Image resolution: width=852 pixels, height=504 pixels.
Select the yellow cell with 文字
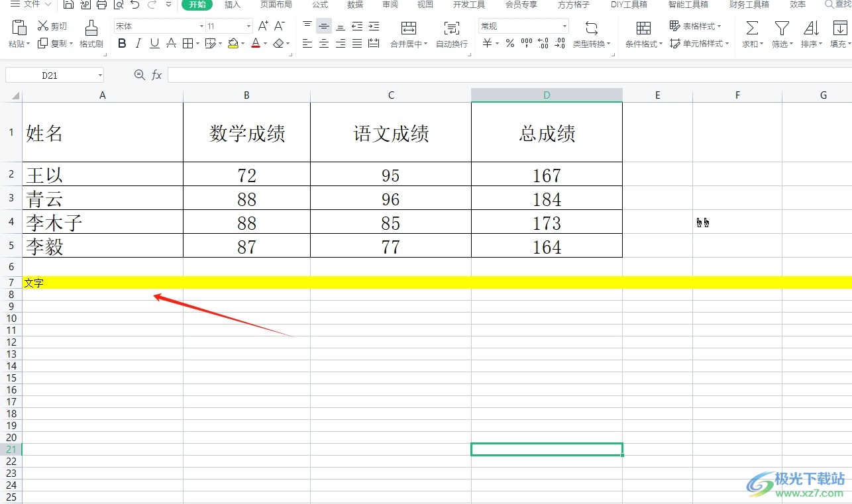click(x=103, y=283)
